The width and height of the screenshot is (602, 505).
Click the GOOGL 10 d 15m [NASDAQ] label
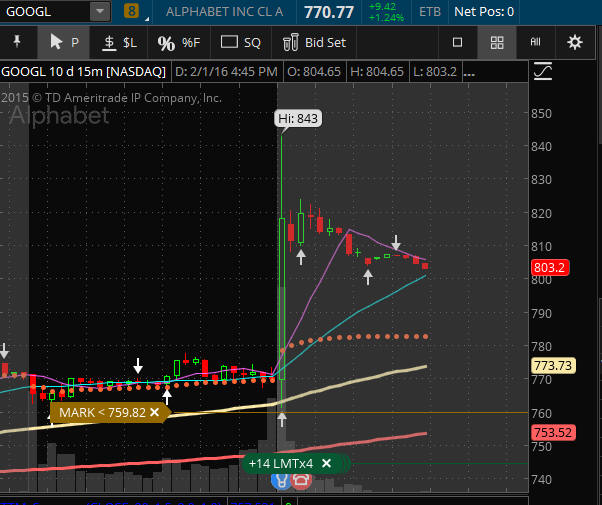tap(83, 71)
